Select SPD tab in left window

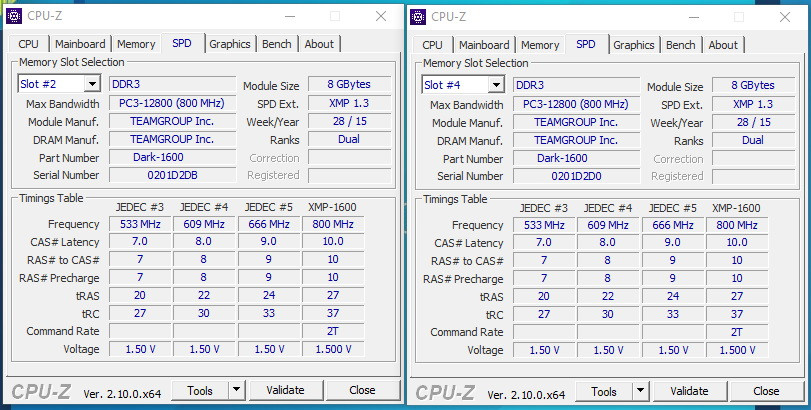click(182, 43)
